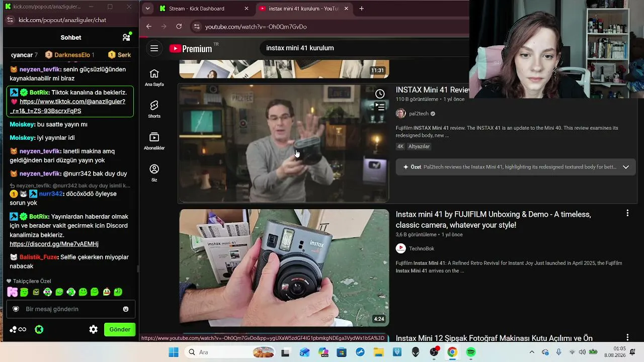Open more options for TechnoBok video
This screenshot has width=644, height=362.
627,213
